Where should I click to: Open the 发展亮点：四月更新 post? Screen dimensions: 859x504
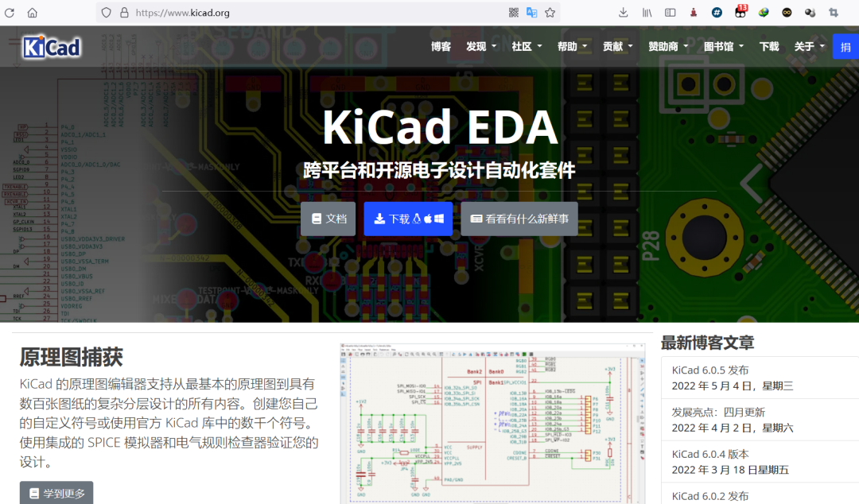[718, 412]
